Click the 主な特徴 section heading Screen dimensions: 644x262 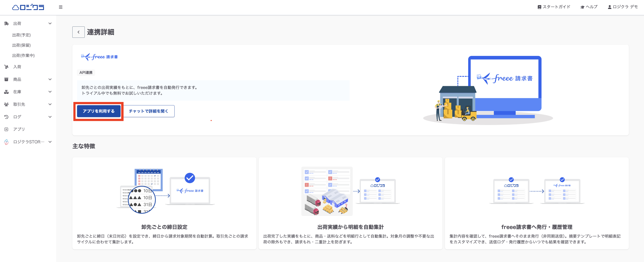pos(84,146)
